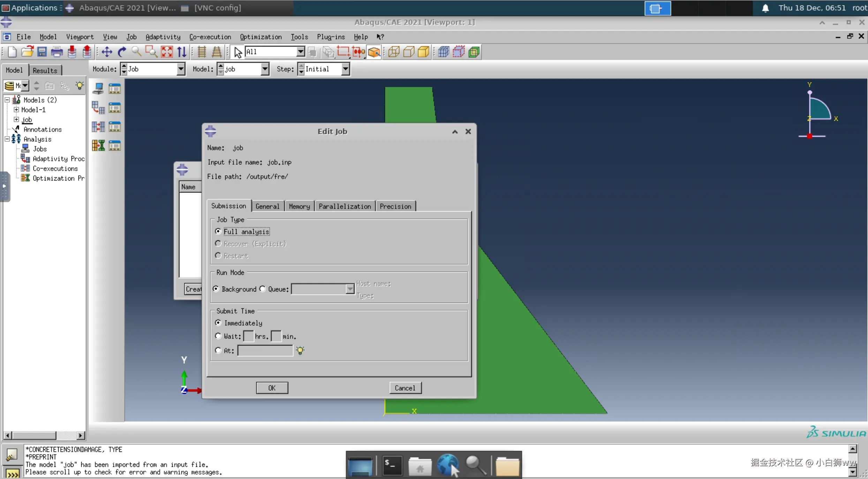Image resolution: width=868 pixels, height=479 pixels.
Task: Open the Job Manager icon
Action: (114, 89)
